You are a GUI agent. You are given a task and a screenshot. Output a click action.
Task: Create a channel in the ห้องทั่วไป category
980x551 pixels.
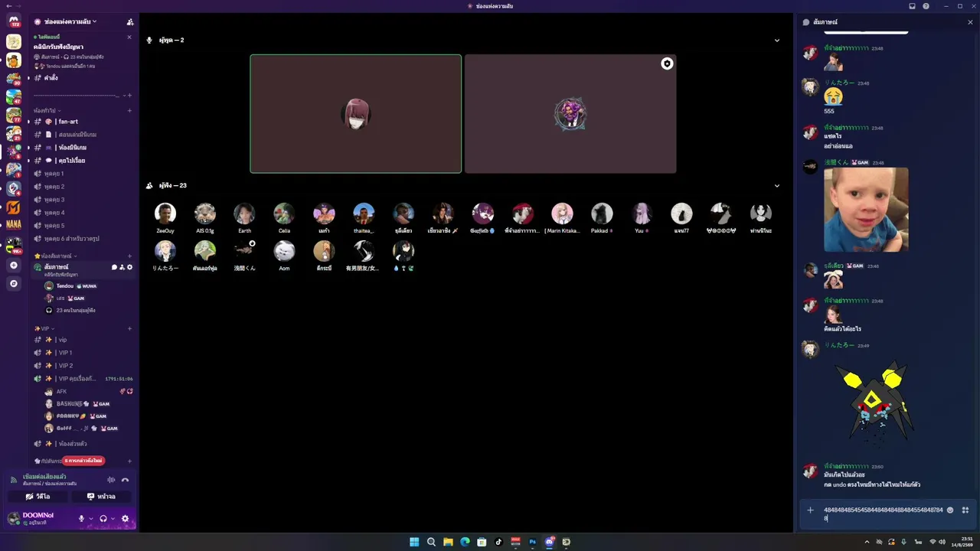click(x=129, y=110)
